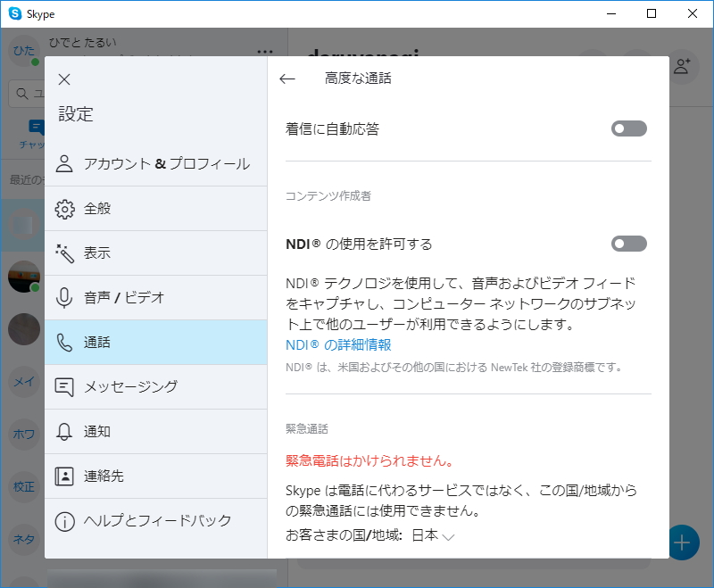Open the 連絡先 settings section

pyautogui.click(x=62, y=476)
